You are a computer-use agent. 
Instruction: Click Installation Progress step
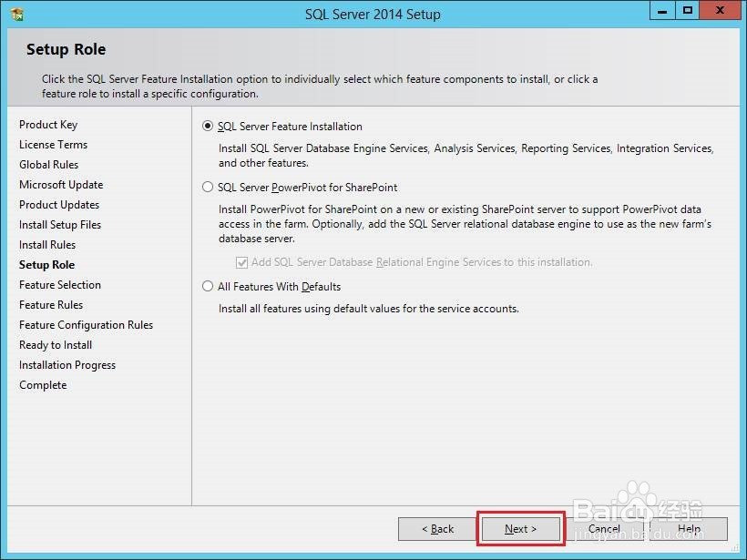click(x=67, y=365)
